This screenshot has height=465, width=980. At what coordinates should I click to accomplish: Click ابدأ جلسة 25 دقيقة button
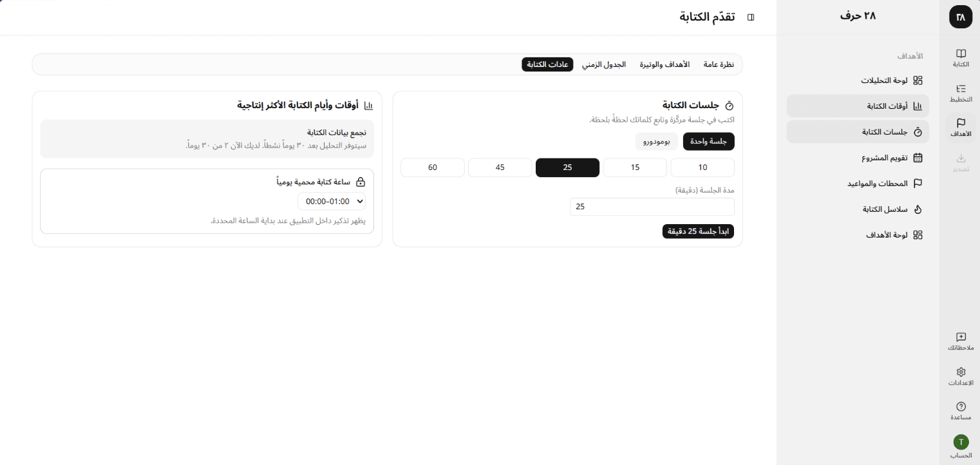coord(698,231)
